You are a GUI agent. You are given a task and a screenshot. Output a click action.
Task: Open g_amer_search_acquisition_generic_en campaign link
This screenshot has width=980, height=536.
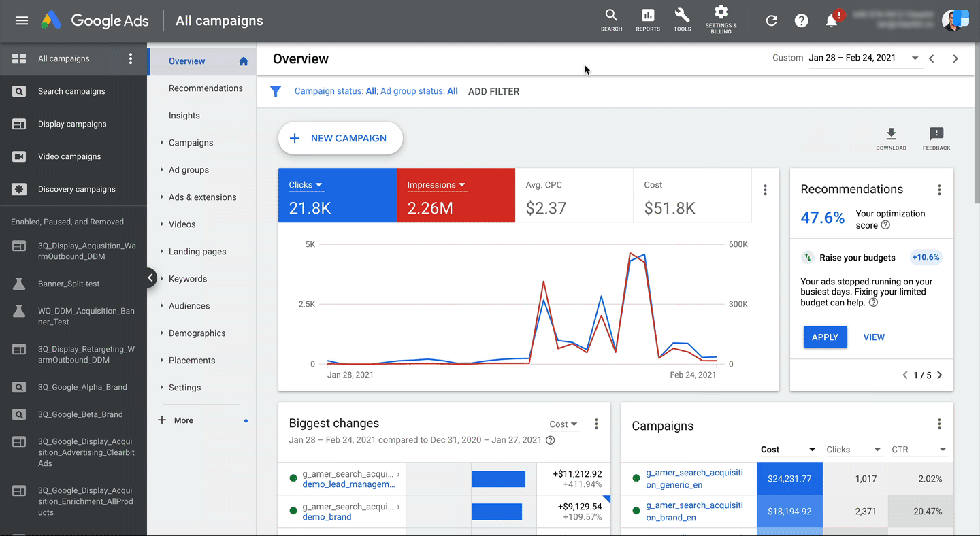[694, 479]
